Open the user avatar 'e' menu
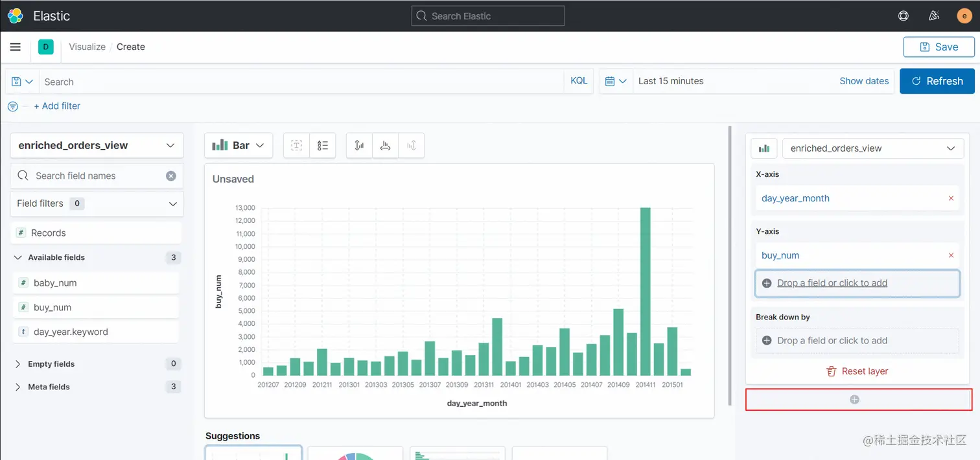 click(964, 16)
